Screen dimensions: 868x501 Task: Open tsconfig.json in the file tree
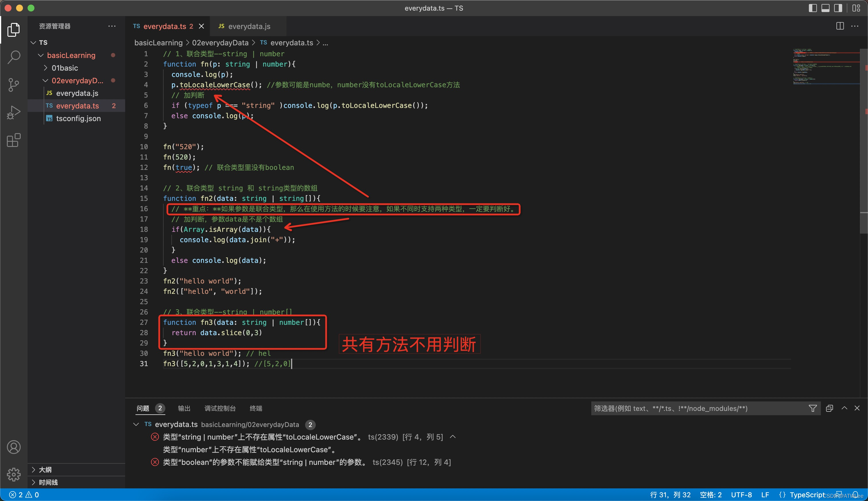pos(76,119)
